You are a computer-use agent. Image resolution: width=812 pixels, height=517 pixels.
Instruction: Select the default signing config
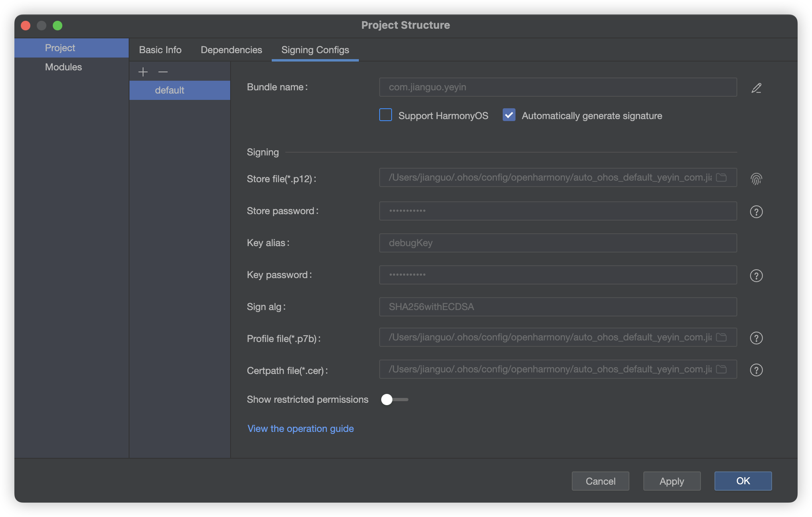coord(169,89)
